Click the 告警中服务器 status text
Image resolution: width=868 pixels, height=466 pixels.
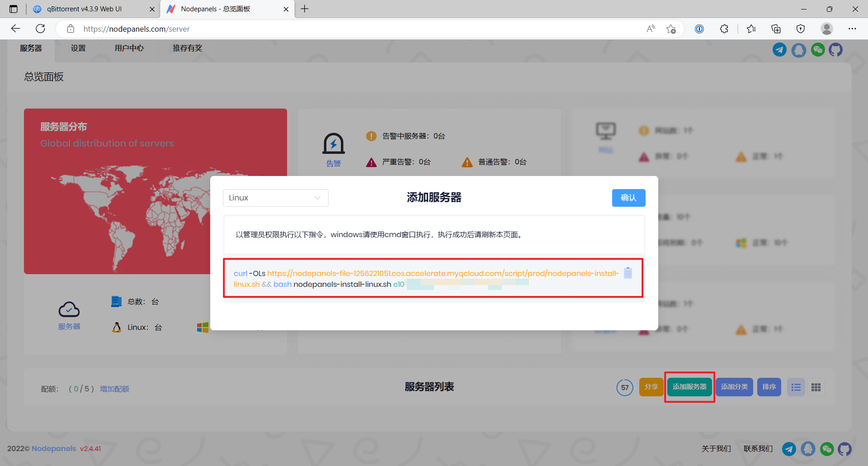pos(414,136)
